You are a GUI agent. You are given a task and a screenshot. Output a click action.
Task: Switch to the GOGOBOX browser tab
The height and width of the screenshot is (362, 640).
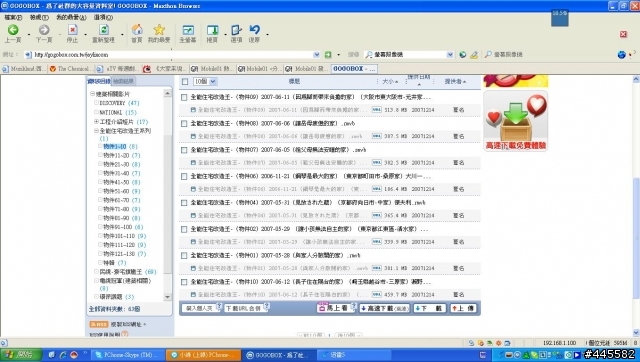pyautogui.click(x=354, y=69)
